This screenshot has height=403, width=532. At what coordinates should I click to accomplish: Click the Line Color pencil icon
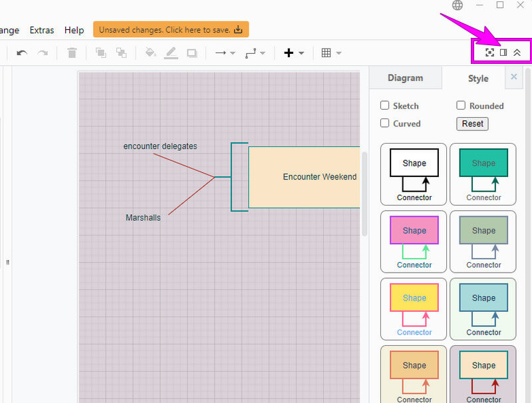[x=171, y=53]
